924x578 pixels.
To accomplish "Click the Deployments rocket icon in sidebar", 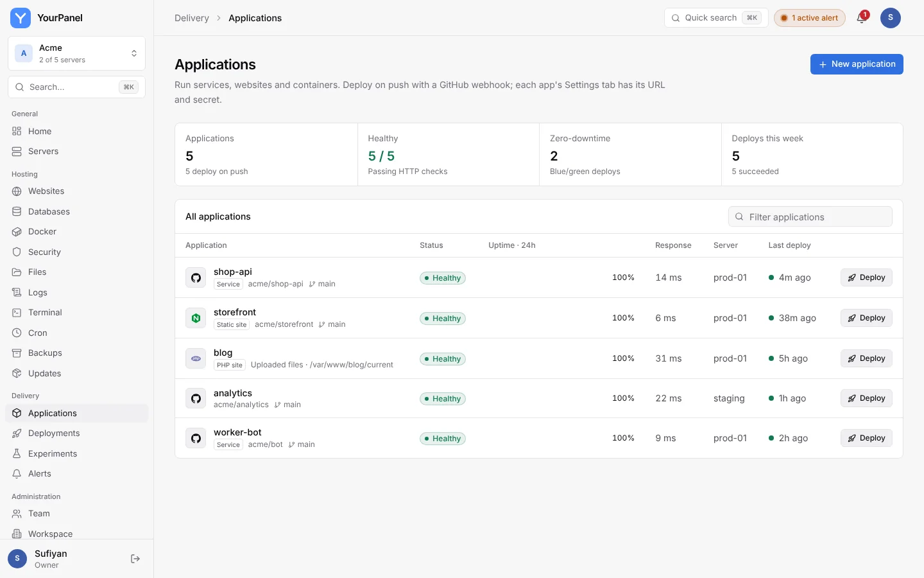I will 17,433.
